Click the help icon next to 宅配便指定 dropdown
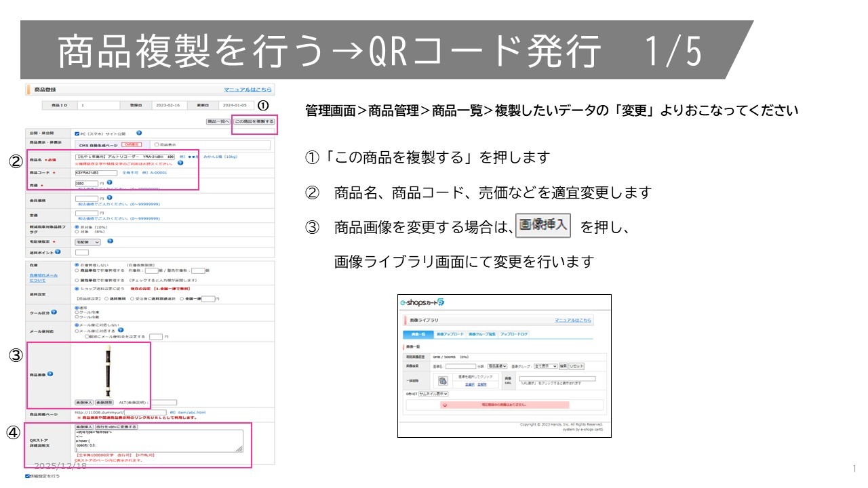868x488 pixels. 110,241
